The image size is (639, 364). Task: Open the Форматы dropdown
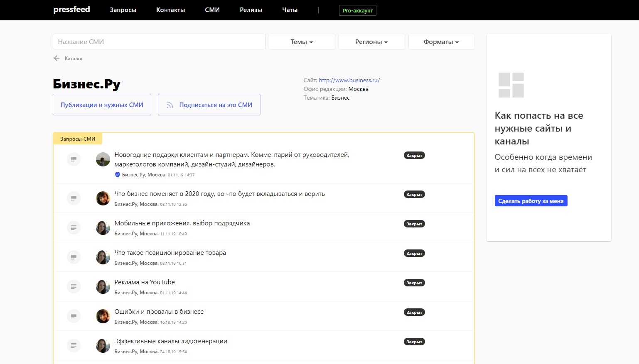[x=441, y=42]
